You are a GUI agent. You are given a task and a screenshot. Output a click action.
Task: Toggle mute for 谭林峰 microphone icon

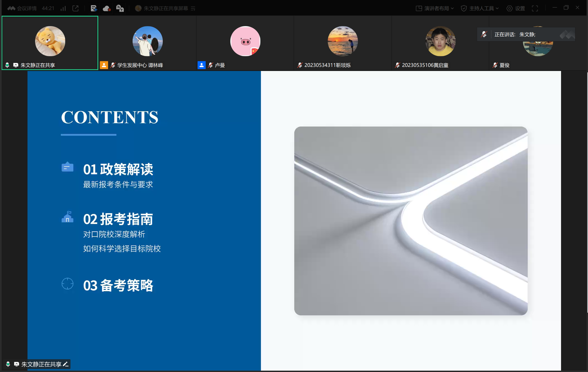[x=113, y=65]
